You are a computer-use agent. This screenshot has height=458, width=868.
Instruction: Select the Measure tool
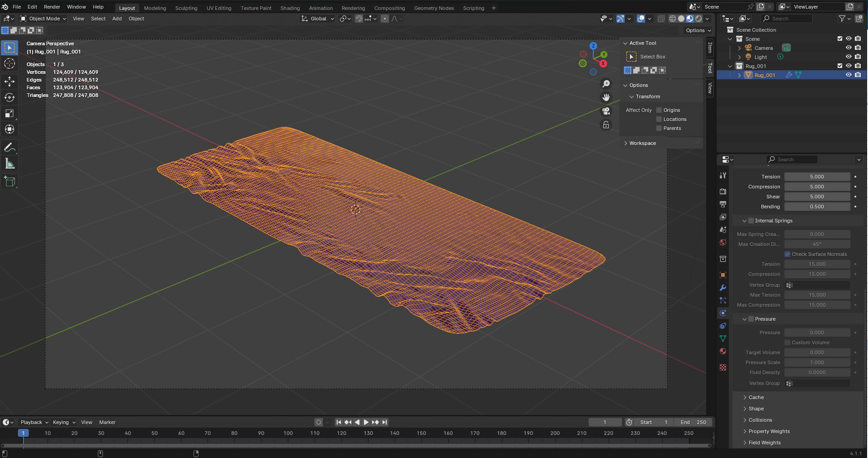(x=10, y=164)
